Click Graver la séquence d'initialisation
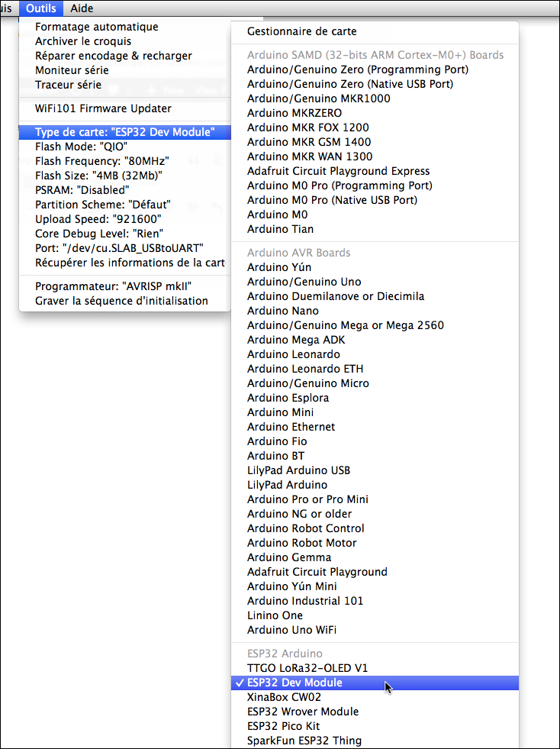560x749 pixels. pos(124,301)
